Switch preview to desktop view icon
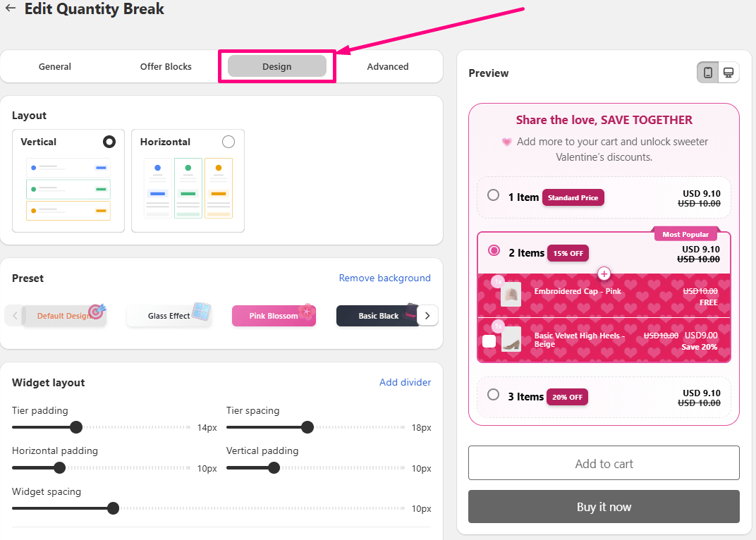This screenshot has height=540, width=756. (x=728, y=73)
